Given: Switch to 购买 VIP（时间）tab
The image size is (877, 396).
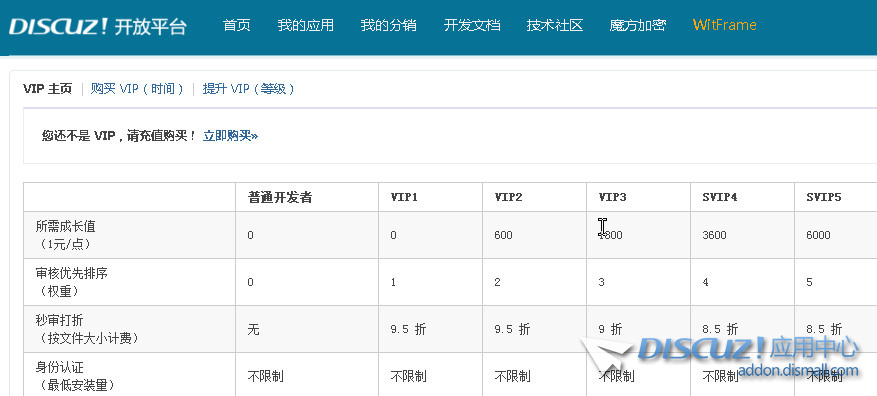Looking at the screenshot, I should pos(137,89).
